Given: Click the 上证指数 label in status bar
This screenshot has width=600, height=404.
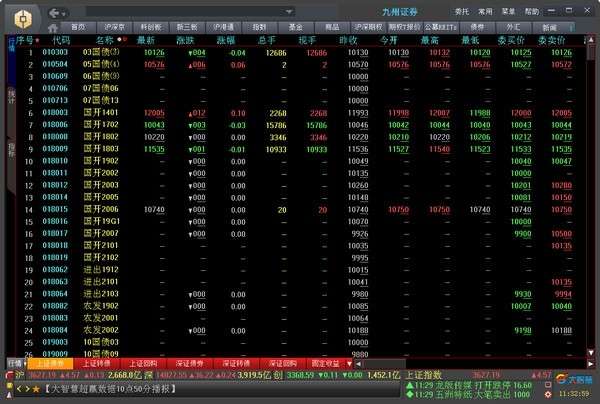Looking at the screenshot, I should point(423,375).
